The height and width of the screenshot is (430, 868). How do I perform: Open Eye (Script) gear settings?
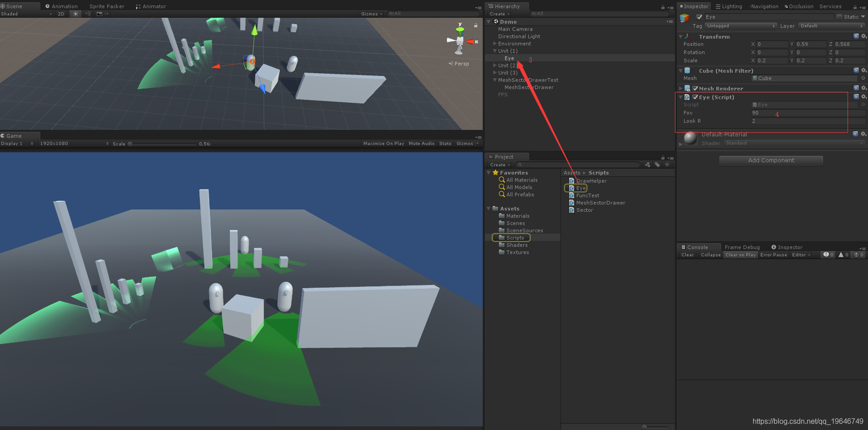tap(863, 97)
